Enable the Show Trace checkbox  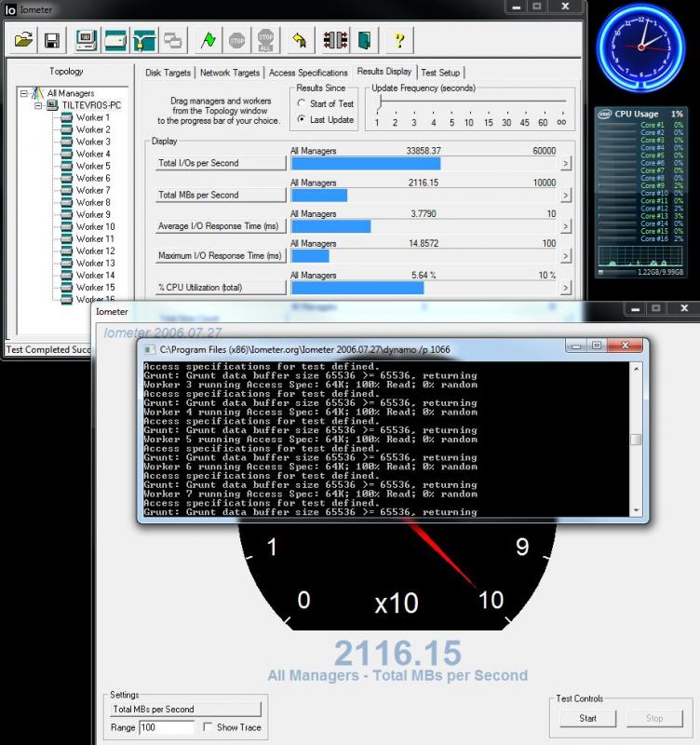207,727
